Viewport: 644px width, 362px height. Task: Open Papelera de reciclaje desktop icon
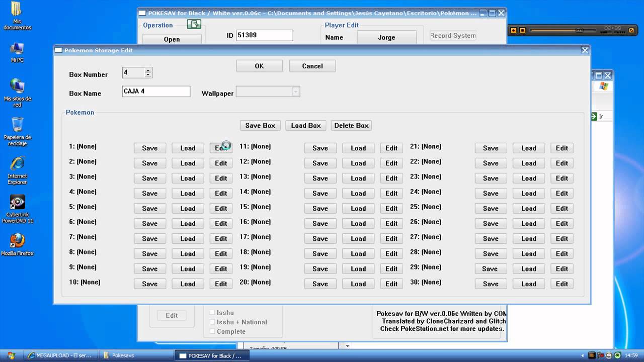coord(17,132)
